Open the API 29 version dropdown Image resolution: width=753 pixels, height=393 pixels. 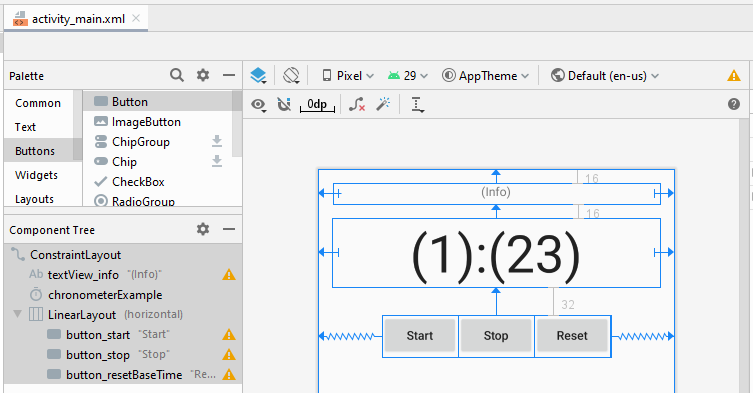(408, 75)
